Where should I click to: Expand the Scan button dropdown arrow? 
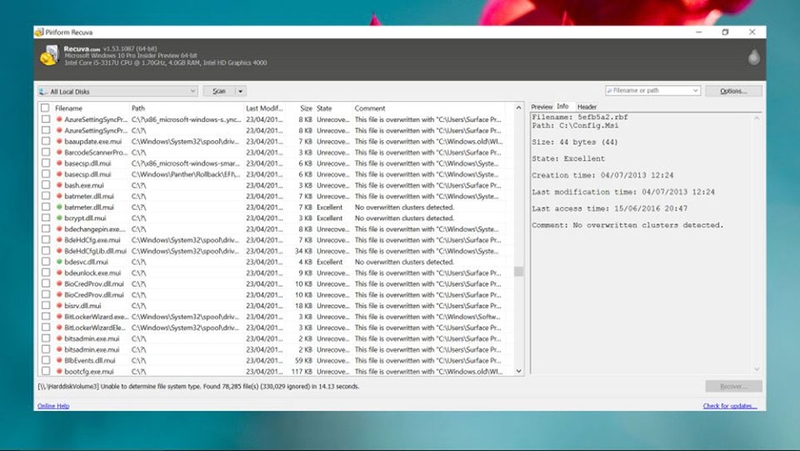click(x=240, y=91)
